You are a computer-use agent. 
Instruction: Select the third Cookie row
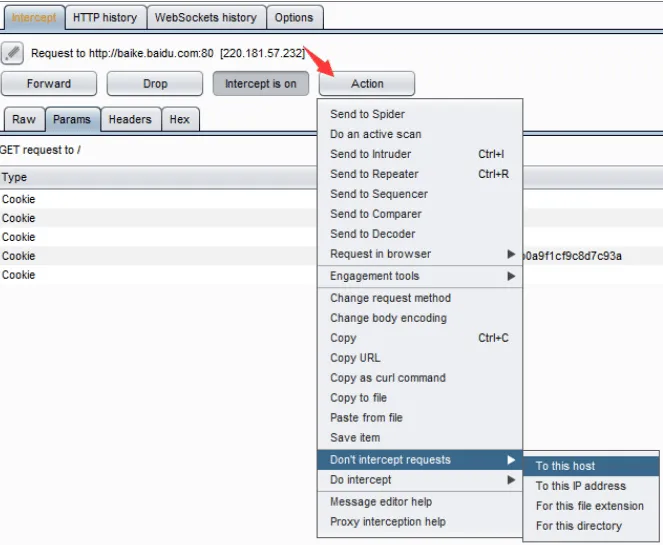pos(159,237)
